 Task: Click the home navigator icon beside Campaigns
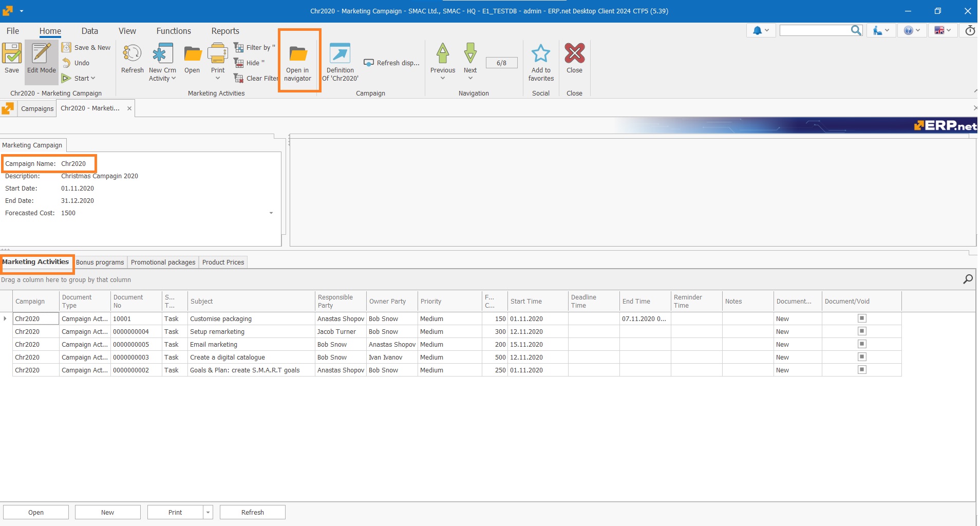point(8,108)
